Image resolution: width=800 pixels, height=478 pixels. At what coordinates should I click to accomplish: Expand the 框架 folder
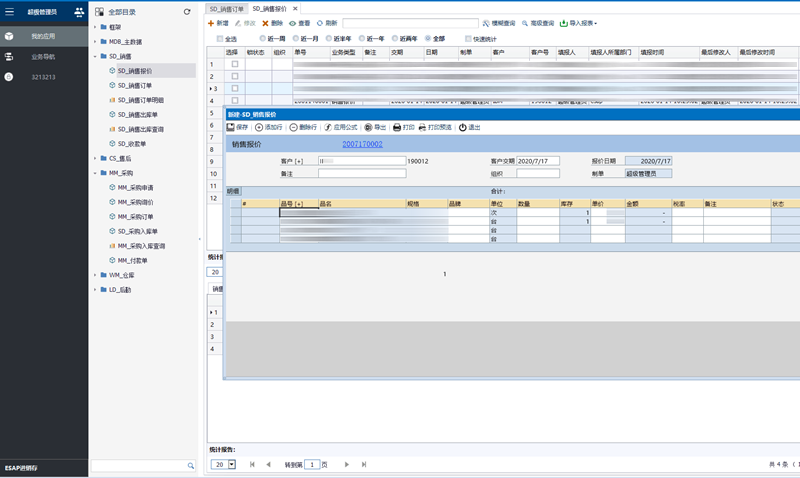click(x=95, y=27)
